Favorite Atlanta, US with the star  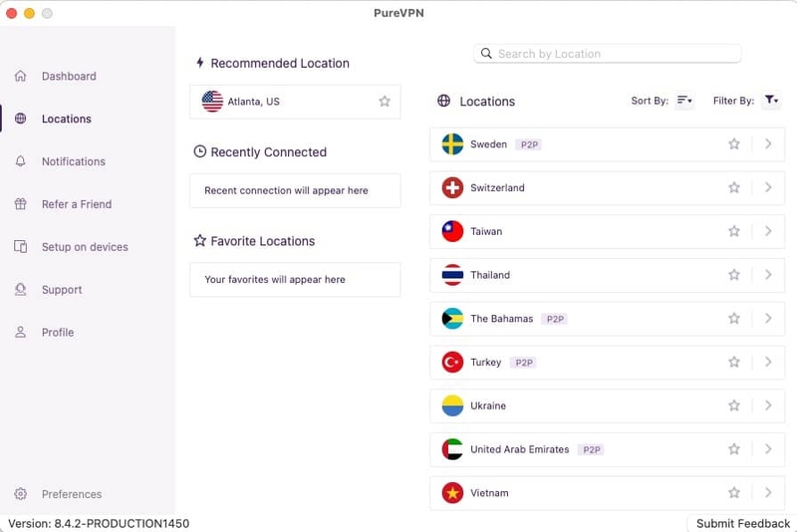385,101
